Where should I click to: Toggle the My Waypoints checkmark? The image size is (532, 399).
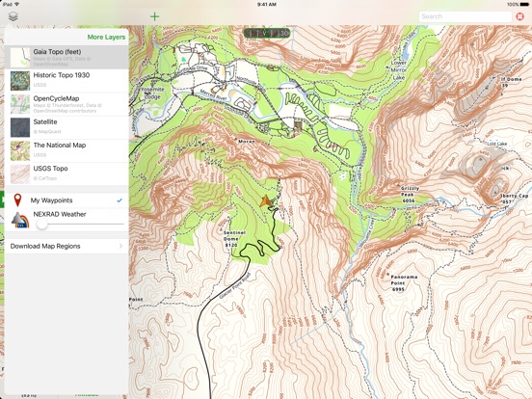tap(120, 200)
